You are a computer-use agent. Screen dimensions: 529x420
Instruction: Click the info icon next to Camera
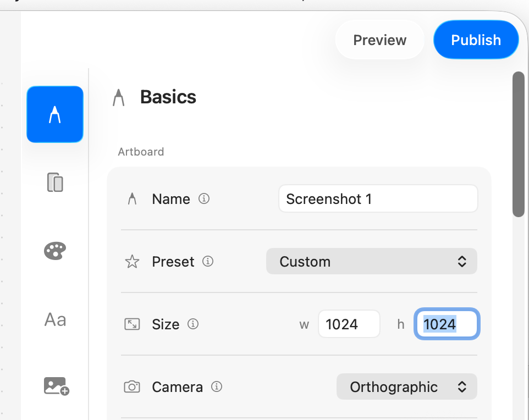217,386
